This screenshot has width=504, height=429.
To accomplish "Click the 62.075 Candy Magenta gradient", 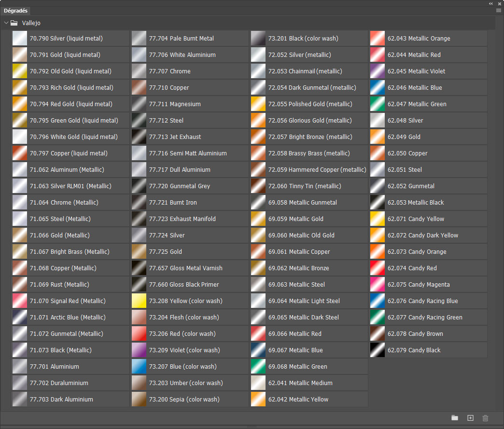I will 378,285.
